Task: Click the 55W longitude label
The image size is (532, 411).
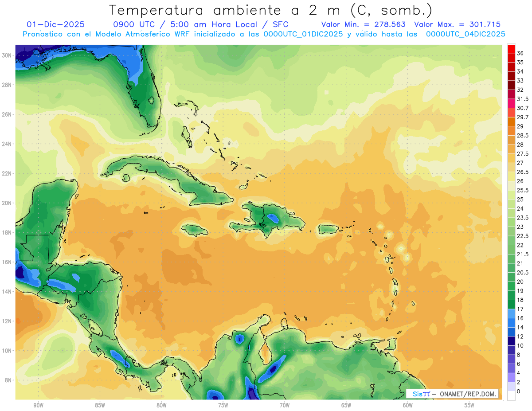Action: (x=469, y=405)
